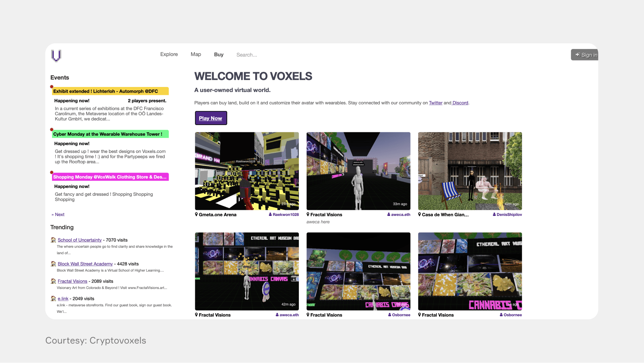The width and height of the screenshot is (644, 363).
Task: Open the Shopping Monday VoxWalk event
Action: 110,177
